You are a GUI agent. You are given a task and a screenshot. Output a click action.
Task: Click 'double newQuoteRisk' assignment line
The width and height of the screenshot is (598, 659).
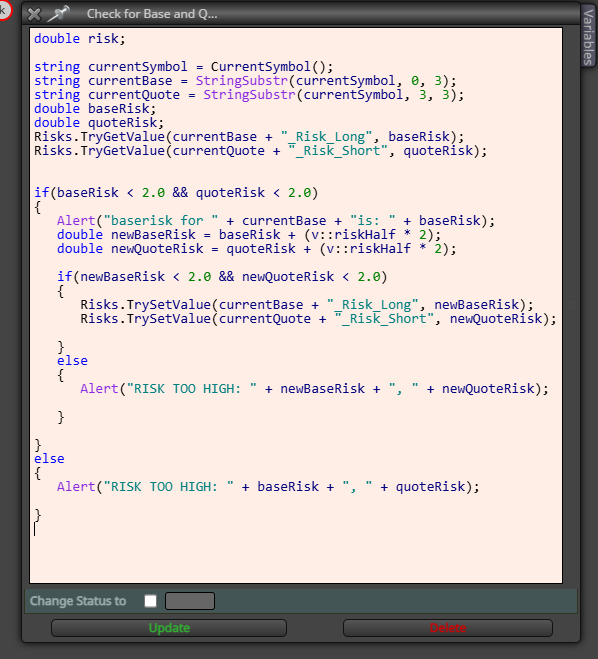(x=257, y=249)
